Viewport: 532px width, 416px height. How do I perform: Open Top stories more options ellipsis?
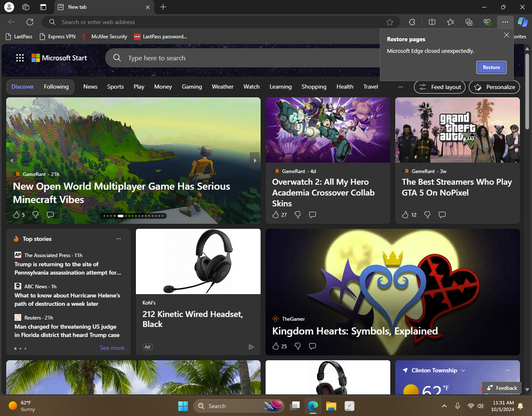[x=118, y=239]
